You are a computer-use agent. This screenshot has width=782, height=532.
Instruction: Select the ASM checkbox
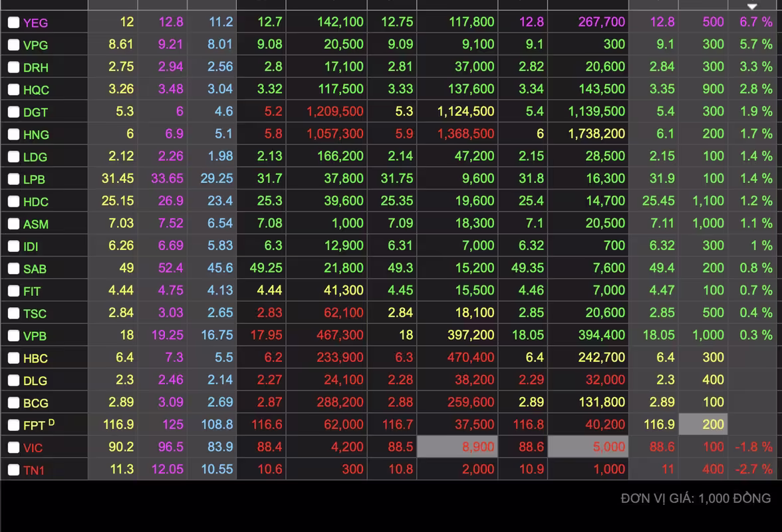pyautogui.click(x=13, y=224)
